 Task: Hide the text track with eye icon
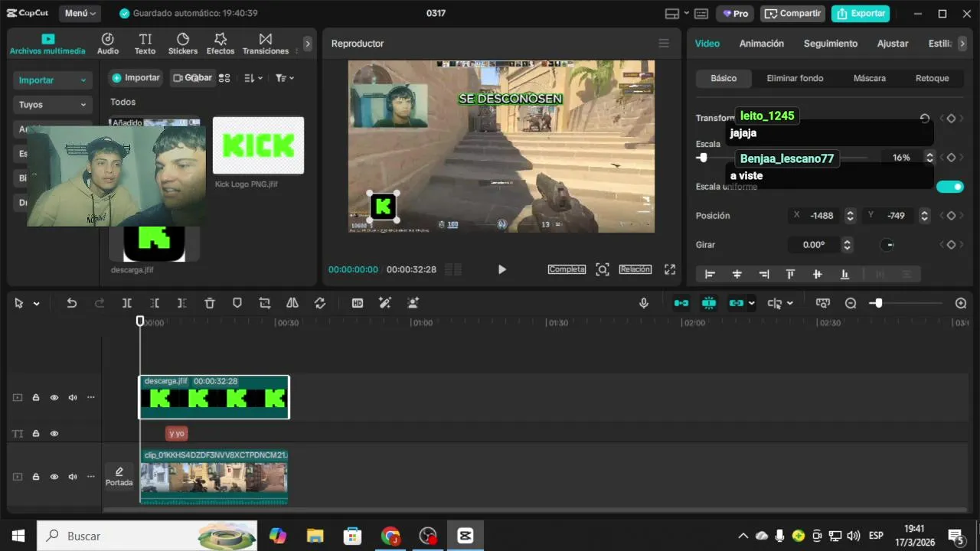click(x=54, y=433)
